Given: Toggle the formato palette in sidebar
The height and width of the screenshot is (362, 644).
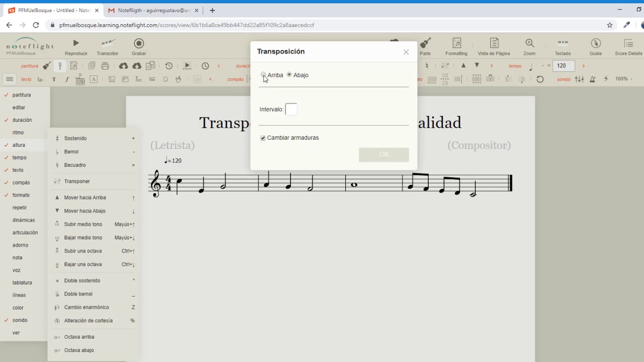Looking at the screenshot, I should pos(21,195).
